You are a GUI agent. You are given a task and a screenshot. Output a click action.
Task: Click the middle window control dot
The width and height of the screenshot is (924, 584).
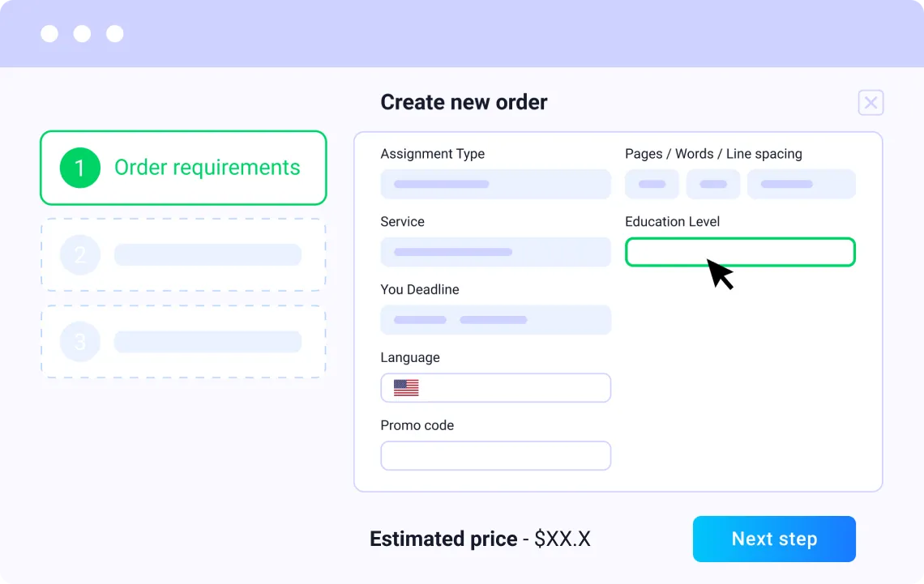(x=82, y=33)
